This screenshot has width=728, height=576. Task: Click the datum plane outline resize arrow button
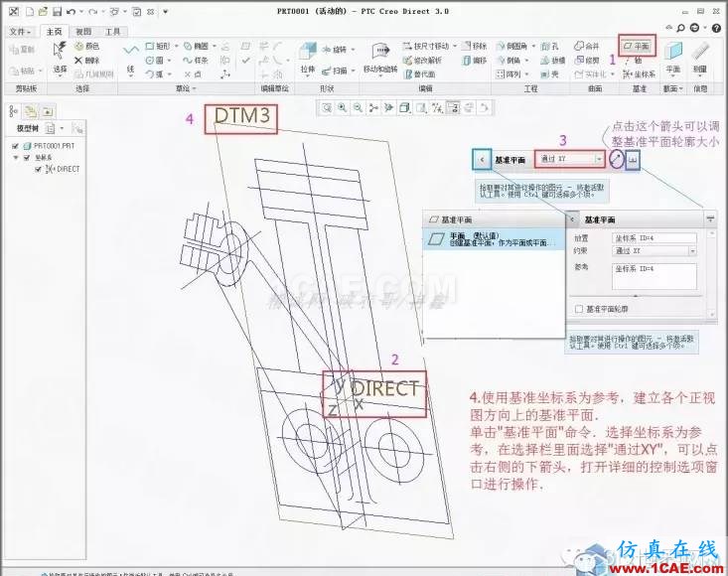pos(616,159)
